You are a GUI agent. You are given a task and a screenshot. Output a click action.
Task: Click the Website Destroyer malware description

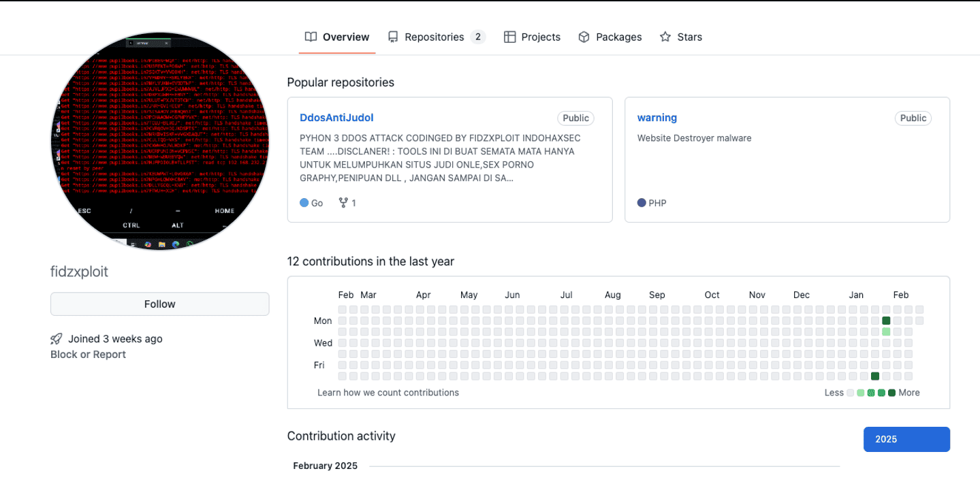tap(694, 138)
